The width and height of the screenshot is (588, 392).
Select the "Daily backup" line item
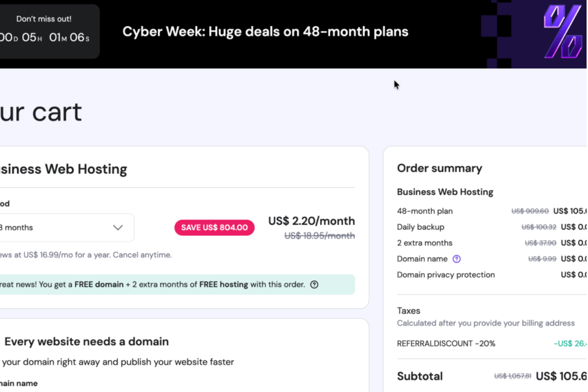click(420, 227)
